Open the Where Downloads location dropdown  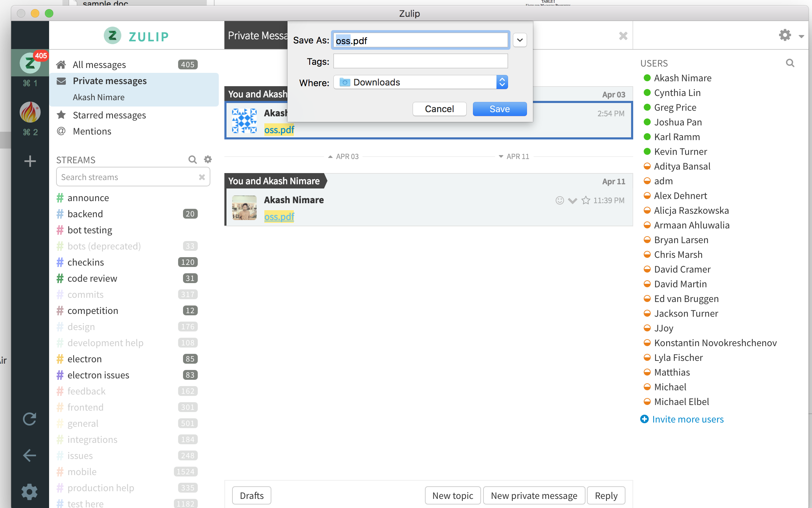coord(420,82)
